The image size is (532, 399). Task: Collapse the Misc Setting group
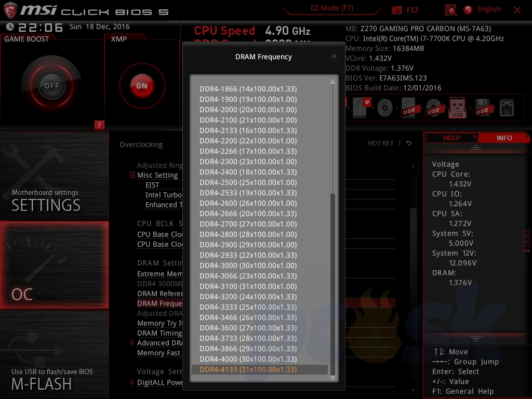pyautogui.click(x=132, y=175)
